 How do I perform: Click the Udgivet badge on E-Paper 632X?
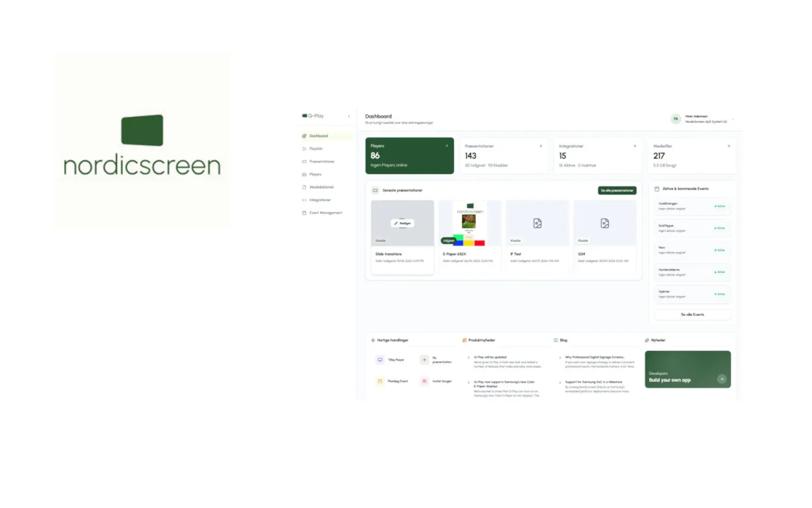pos(448,240)
